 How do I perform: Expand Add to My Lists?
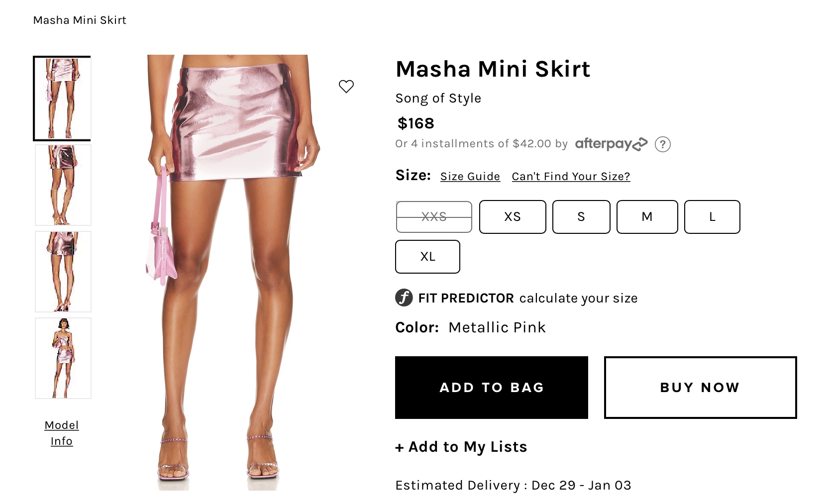click(461, 447)
